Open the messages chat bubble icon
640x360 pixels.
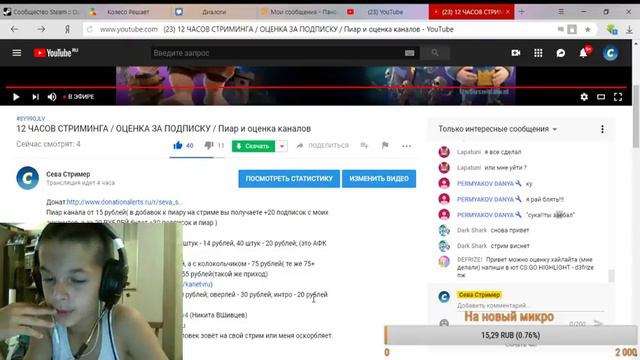click(561, 53)
